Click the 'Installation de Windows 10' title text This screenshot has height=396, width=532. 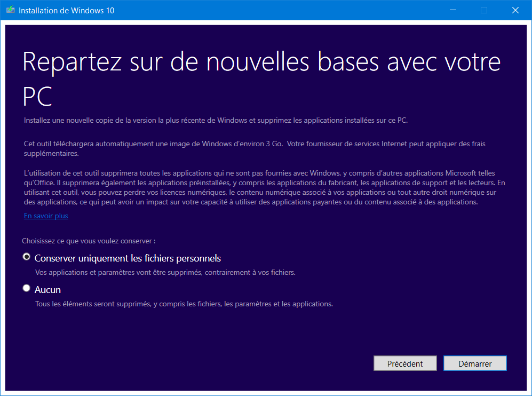coord(67,11)
